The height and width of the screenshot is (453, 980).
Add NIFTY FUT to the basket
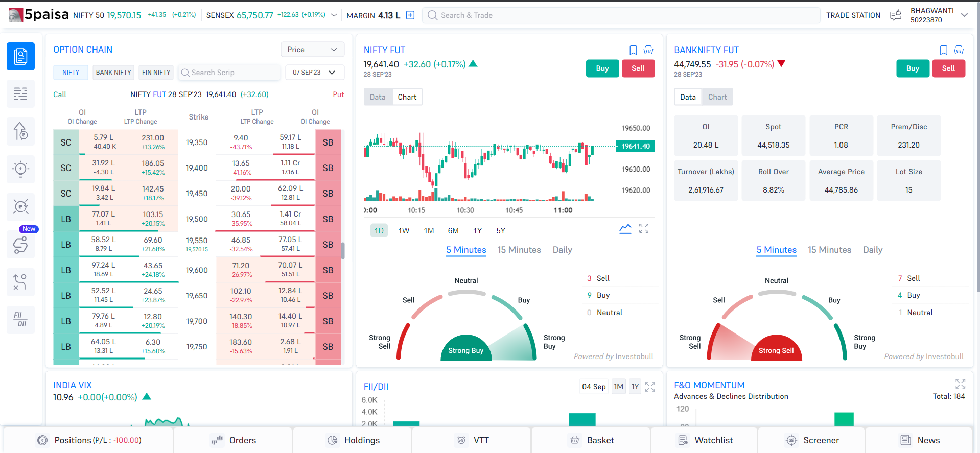pos(648,50)
